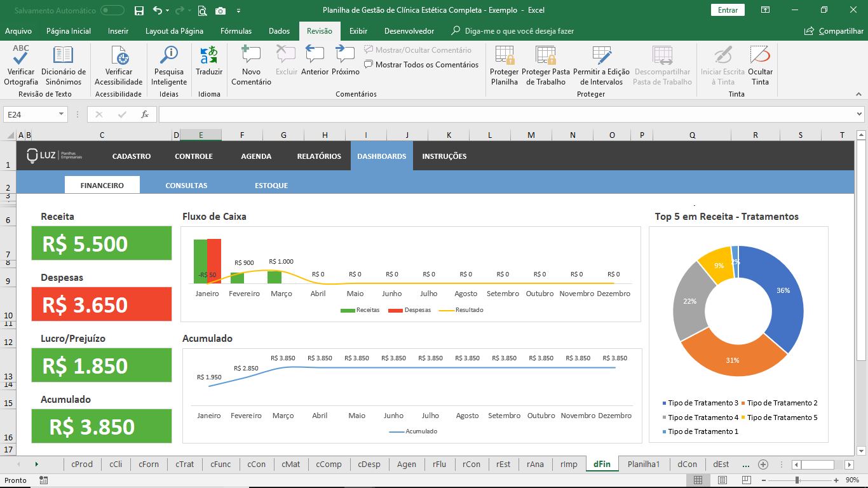This screenshot has width=868, height=488.
Task: Add a Novo Comentário
Action: coord(251,65)
